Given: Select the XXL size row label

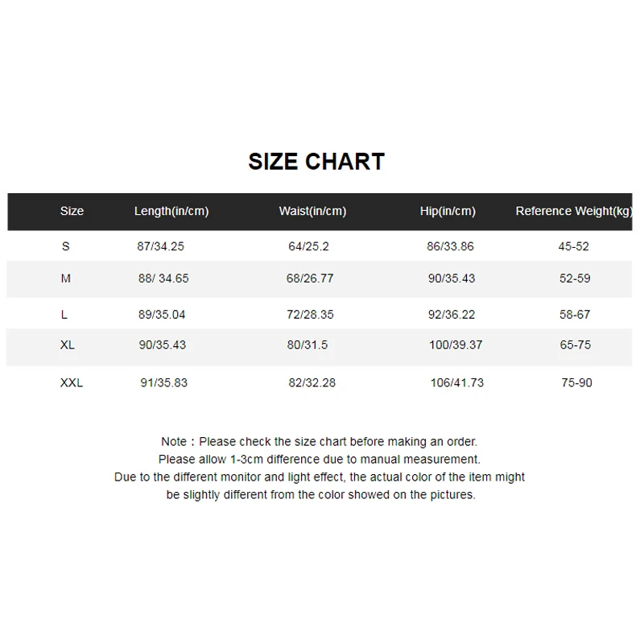Looking at the screenshot, I should [72, 383].
